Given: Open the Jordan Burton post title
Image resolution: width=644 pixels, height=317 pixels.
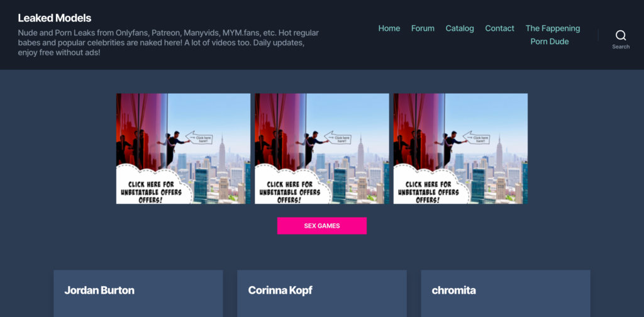Looking at the screenshot, I should 99,290.
